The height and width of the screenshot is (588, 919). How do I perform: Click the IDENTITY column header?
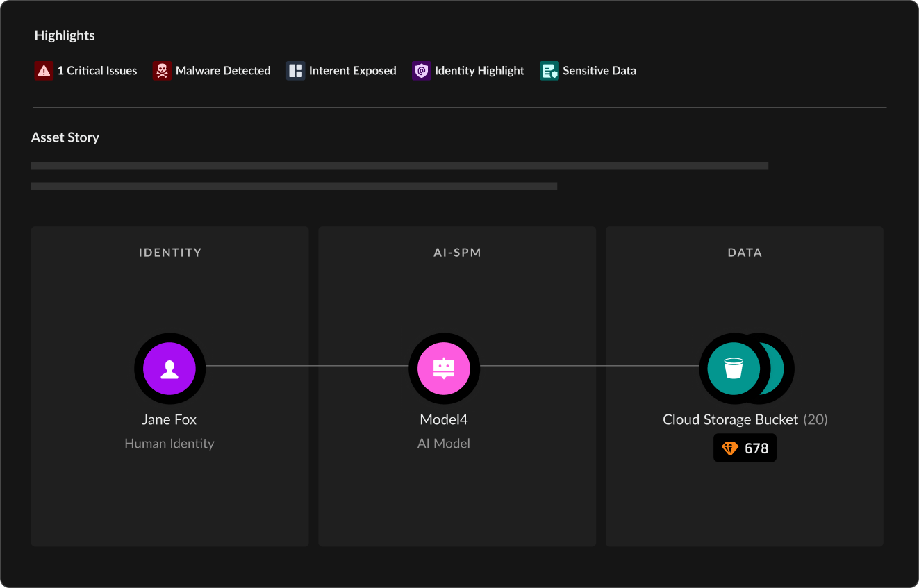pos(169,253)
